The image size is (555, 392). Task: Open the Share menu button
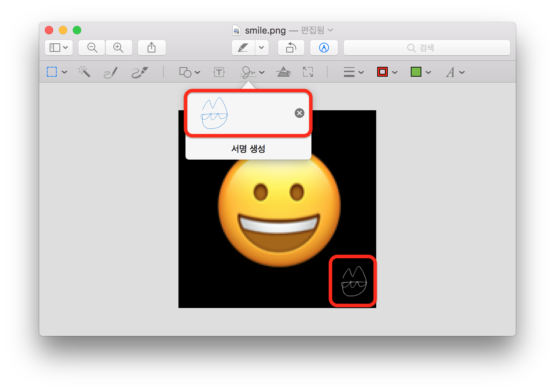(152, 48)
